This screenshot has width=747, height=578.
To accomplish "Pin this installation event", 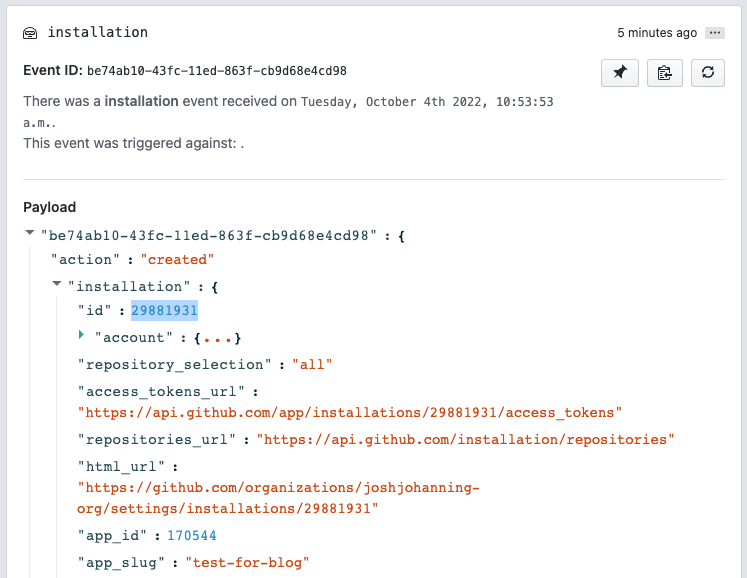I will pos(619,73).
